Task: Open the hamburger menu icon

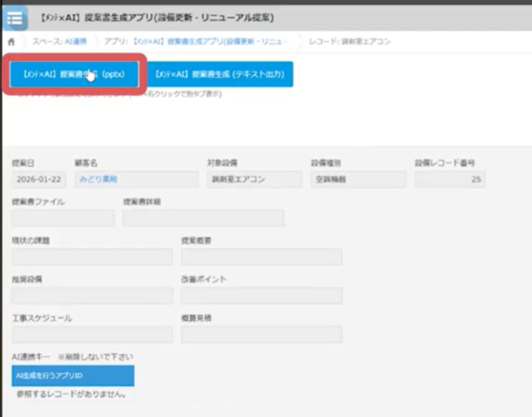Action: point(15,19)
